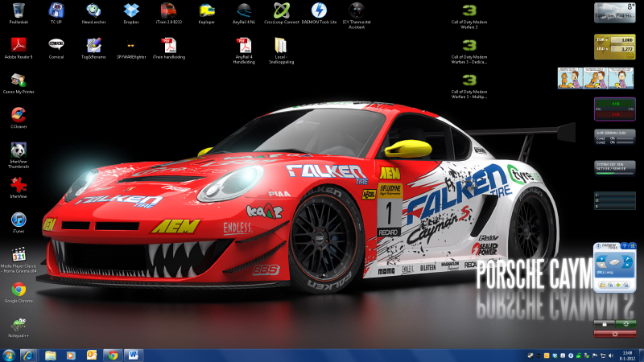Launch SPYWAREfighter from the desktop
The height and width of the screenshot is (362, 644).
pyautogui.click(x=131, y=48)
